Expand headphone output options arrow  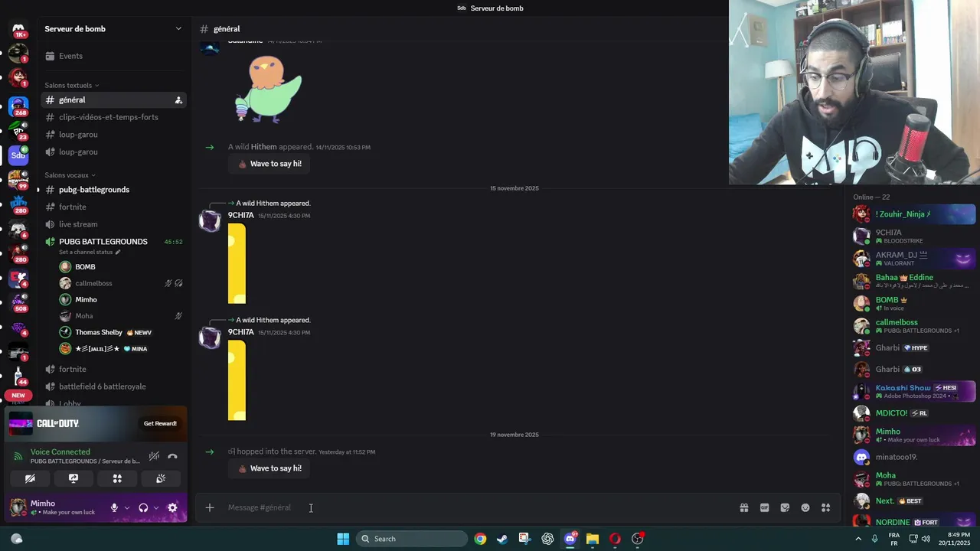[156, 507]
